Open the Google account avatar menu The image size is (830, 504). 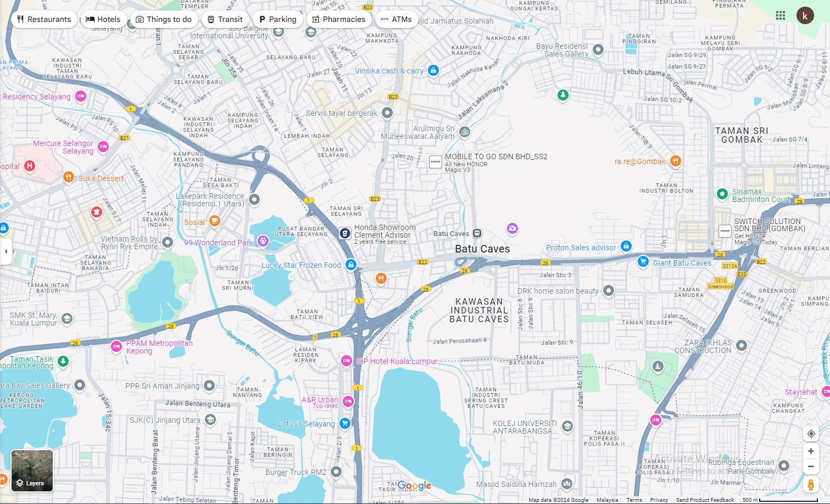pos(805,15)
